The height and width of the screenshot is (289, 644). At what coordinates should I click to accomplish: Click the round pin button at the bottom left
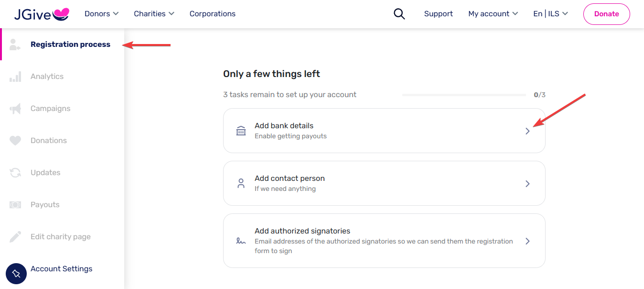pyautogui.click(x=16, y=274)
